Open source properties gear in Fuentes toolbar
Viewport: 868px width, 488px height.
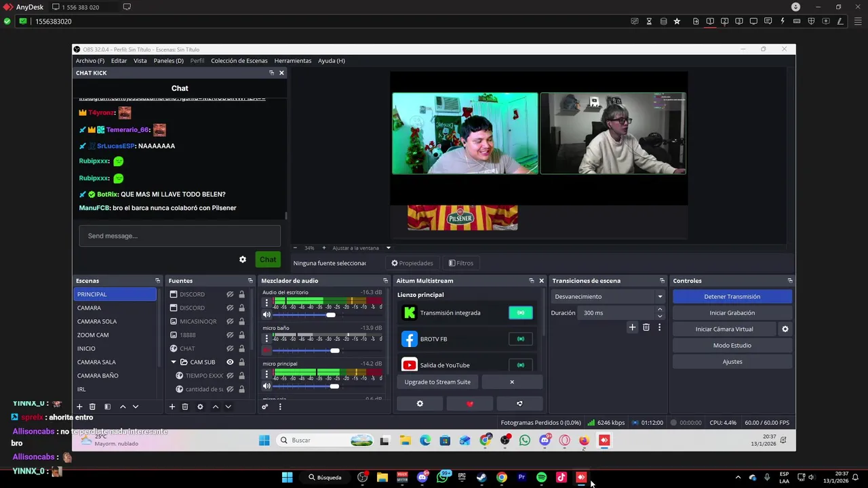200,407
